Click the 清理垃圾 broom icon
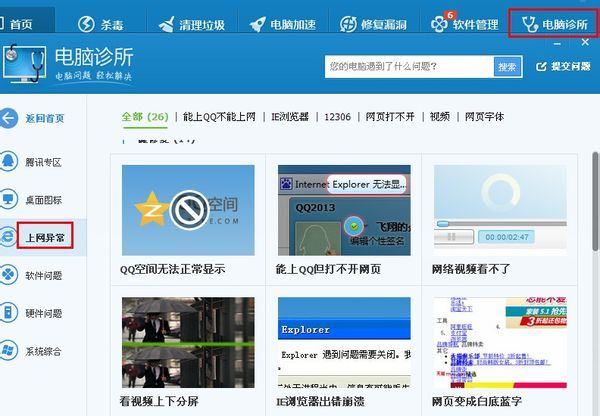This screenshot has height=416, width=600. 167,24
